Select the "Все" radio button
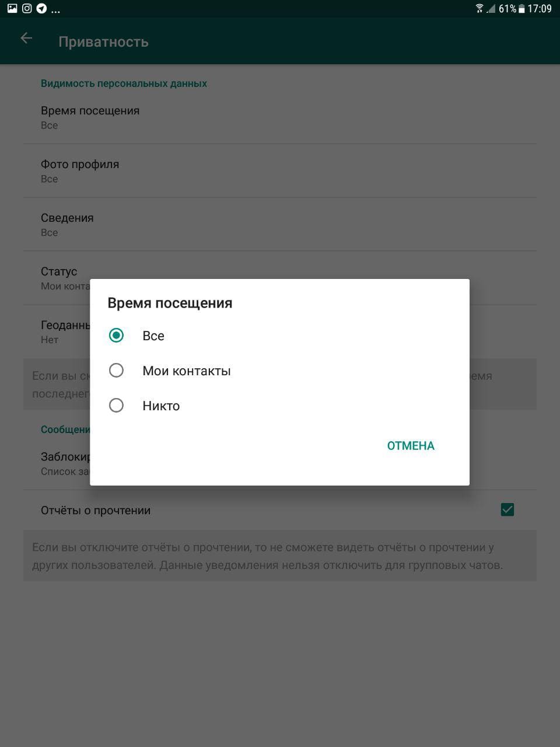This screenshot has height=747, width=560. pyautogui.click(x=116, y=336)
